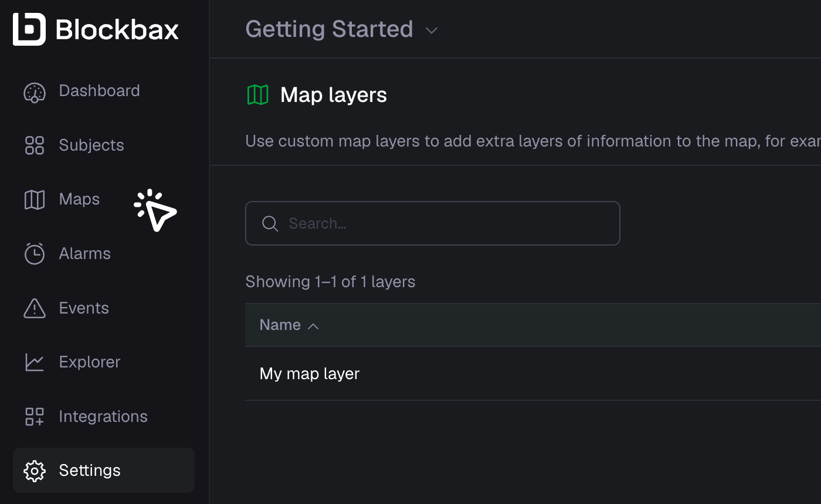The height and width of the screenshot is (504, 821).
Task: Click the Map layers heading text
Action: [x=334, y=95]
